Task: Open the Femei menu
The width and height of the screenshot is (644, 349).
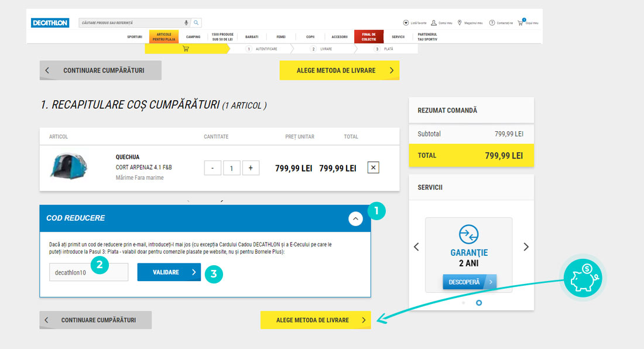Action: click(281, 37)
